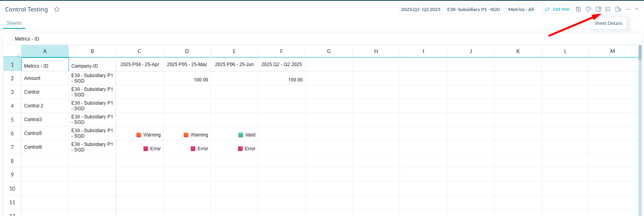Star Control Testing as favorite
Image resolution: width=644 pixels, height=216 pixels.
coord(57,9)
